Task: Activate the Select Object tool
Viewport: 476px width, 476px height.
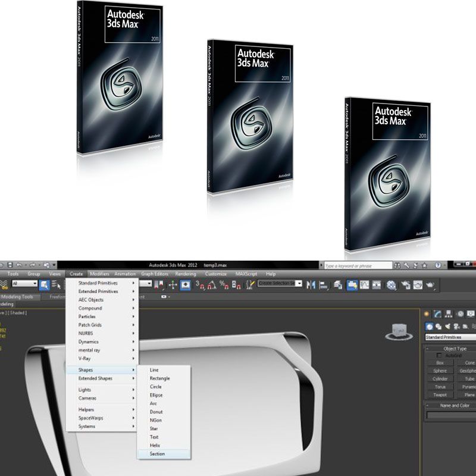Action: click(x=44, y=285)
